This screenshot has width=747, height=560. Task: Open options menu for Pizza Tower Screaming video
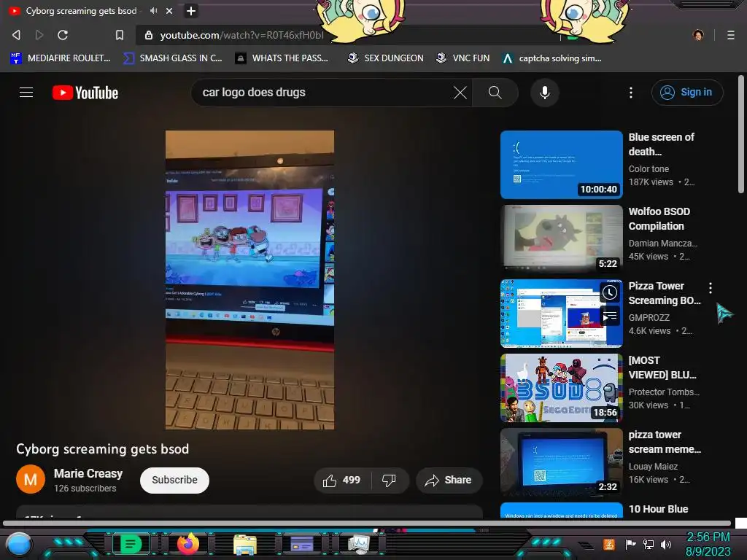click(711, 287)
